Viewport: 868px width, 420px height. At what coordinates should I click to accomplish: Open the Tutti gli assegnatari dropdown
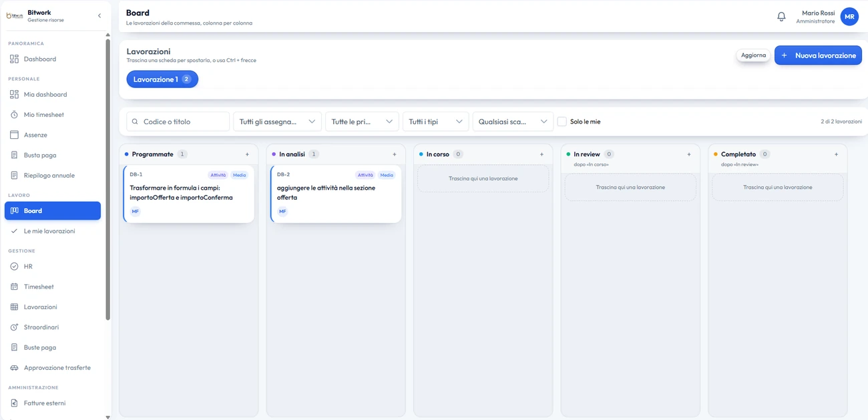click(x=277, y=122)
